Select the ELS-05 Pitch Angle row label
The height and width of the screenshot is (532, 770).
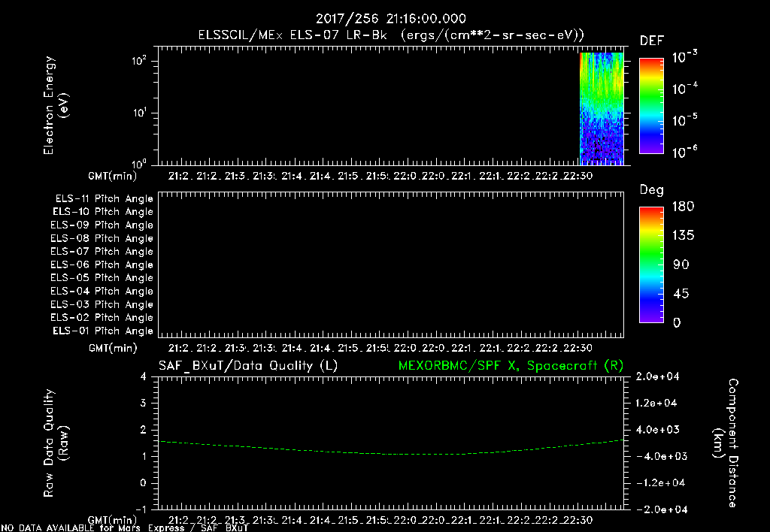point(102,278)
